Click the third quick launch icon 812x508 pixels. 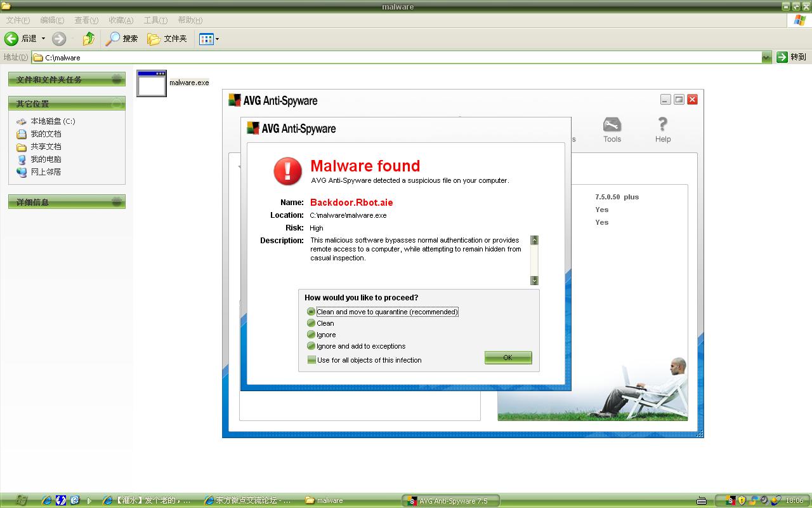75,500
